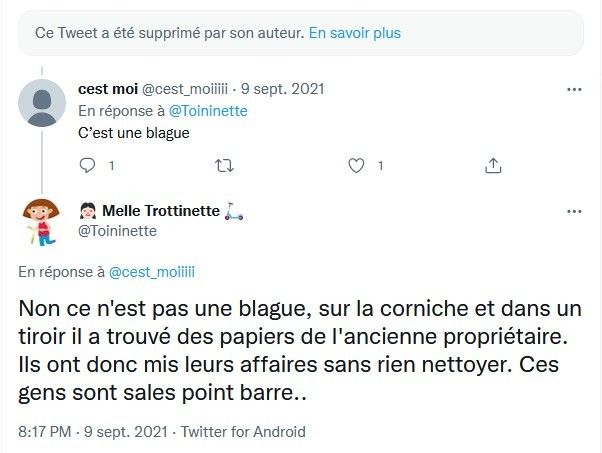The image size is (602, 453).
Task: Share cest moi's tweet
Action: pos(493,164)
